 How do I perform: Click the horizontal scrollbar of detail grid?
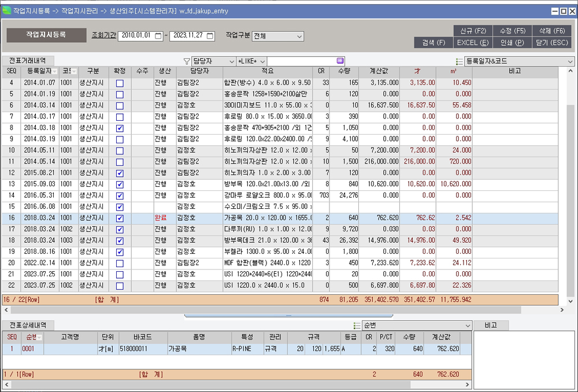210,384
